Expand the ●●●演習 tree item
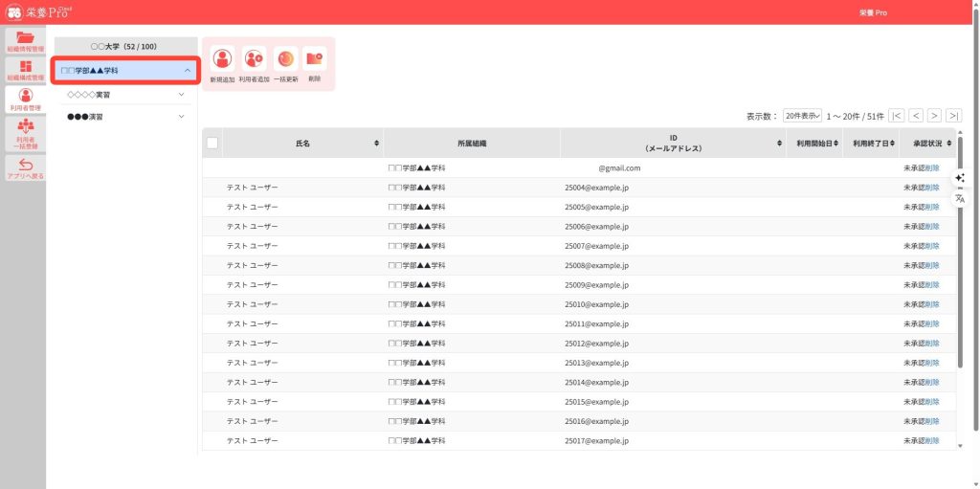The width and height of the screenshot is (980, 489). click(181, 117)
